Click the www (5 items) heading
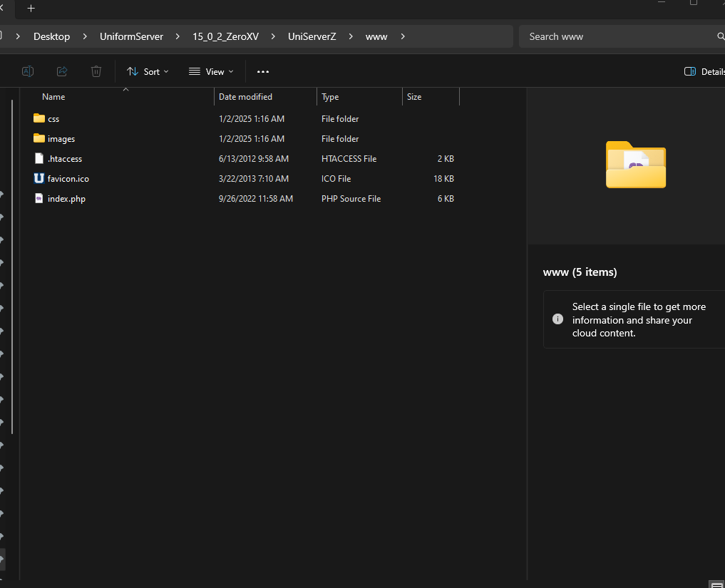Viewport: 725px width, 588px height. point(580,272)
